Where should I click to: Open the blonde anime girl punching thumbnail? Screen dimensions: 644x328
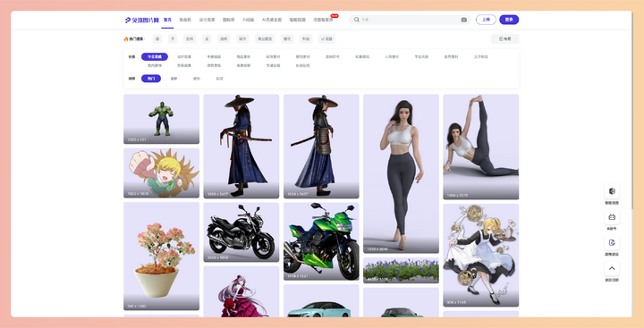(161, 173)
